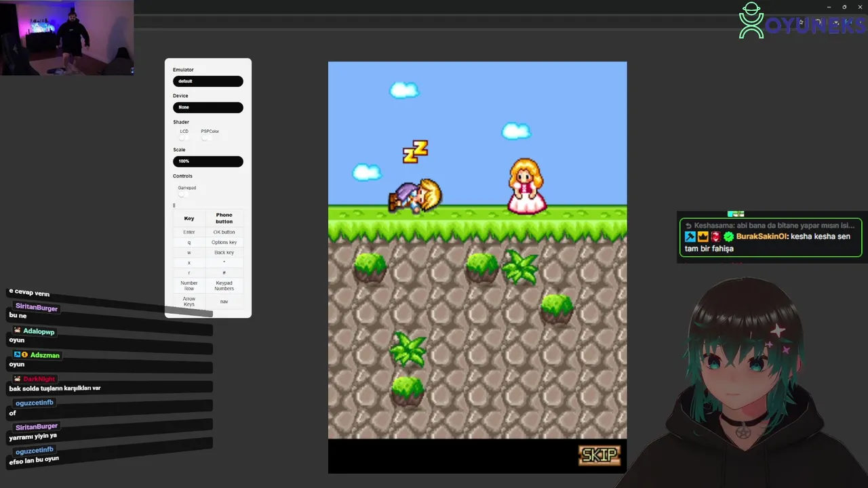Click the blue pin badge in the alert
Image resolution: width=868 pixels, height=488 pixels.
click(690, 237)
